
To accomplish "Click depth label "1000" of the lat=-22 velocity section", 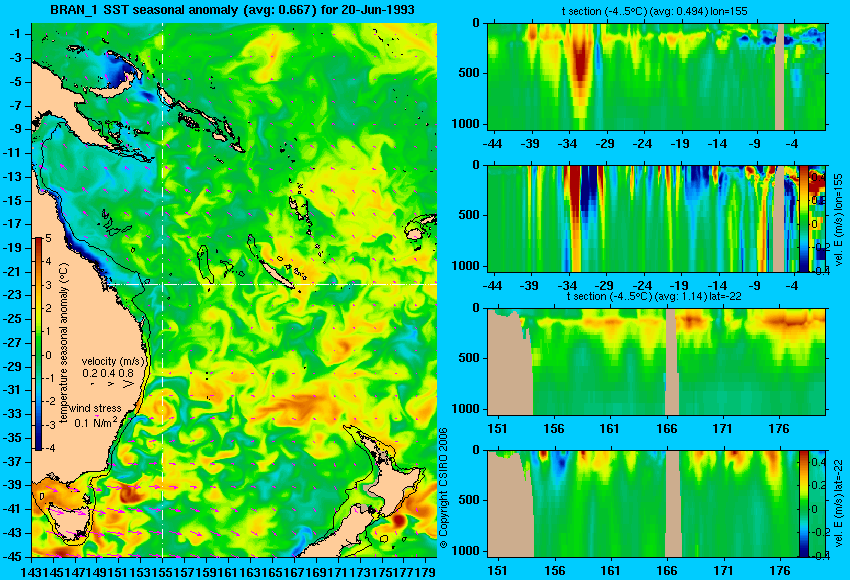I will 466,551.
